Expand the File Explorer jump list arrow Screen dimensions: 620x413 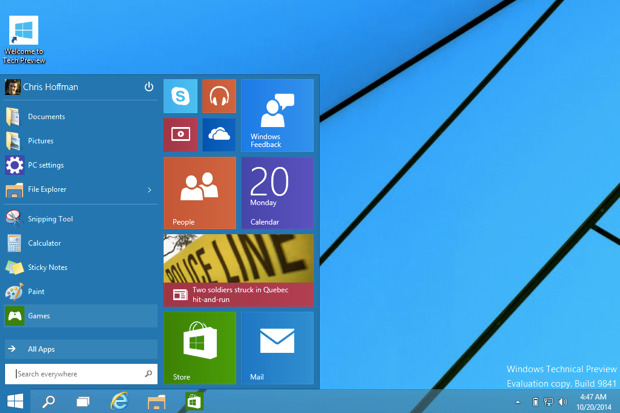pyautogui.click(x=149, y=190)
